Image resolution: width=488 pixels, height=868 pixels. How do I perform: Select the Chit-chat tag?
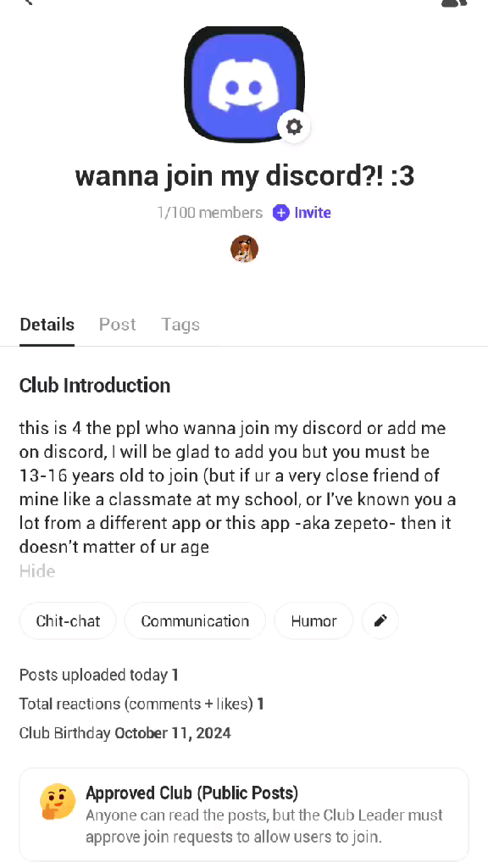(68, 620)
